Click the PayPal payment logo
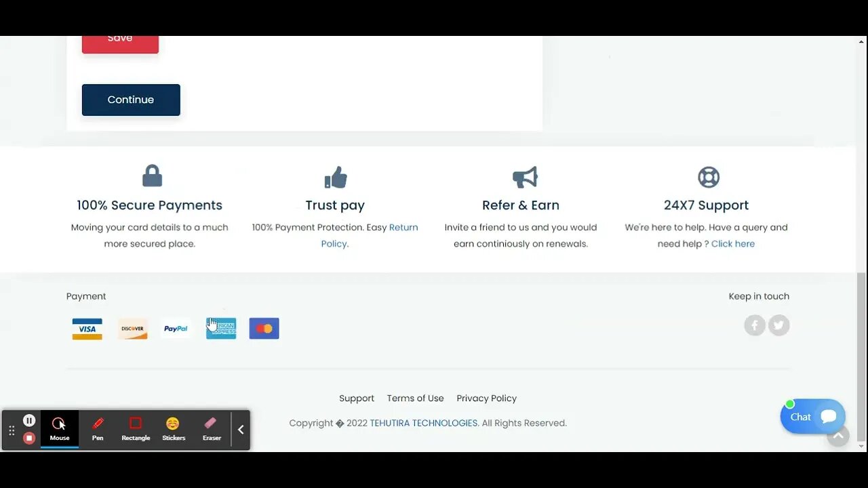 click(176, 329)
